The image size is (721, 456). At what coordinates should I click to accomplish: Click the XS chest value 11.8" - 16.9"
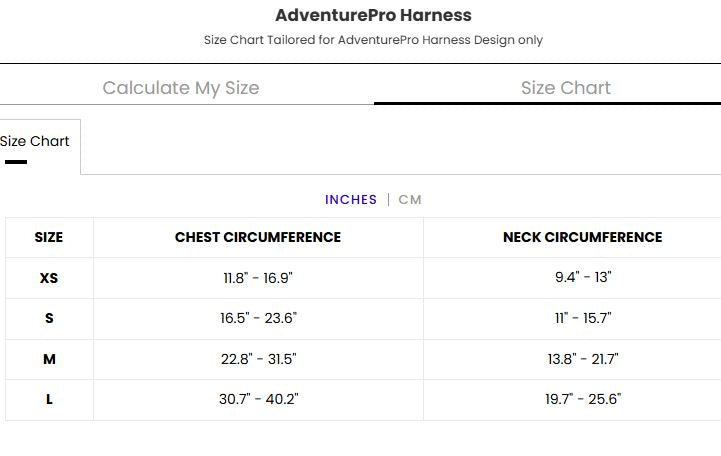click(x=258, y=278)
